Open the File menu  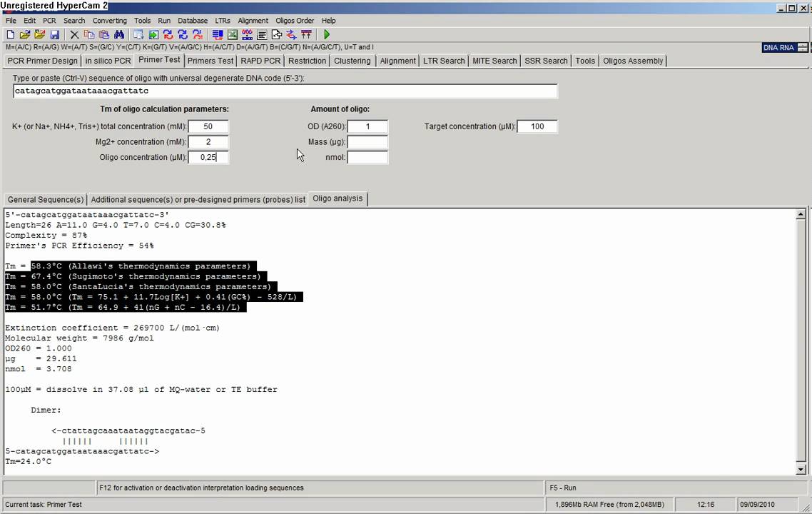[11, 21]
